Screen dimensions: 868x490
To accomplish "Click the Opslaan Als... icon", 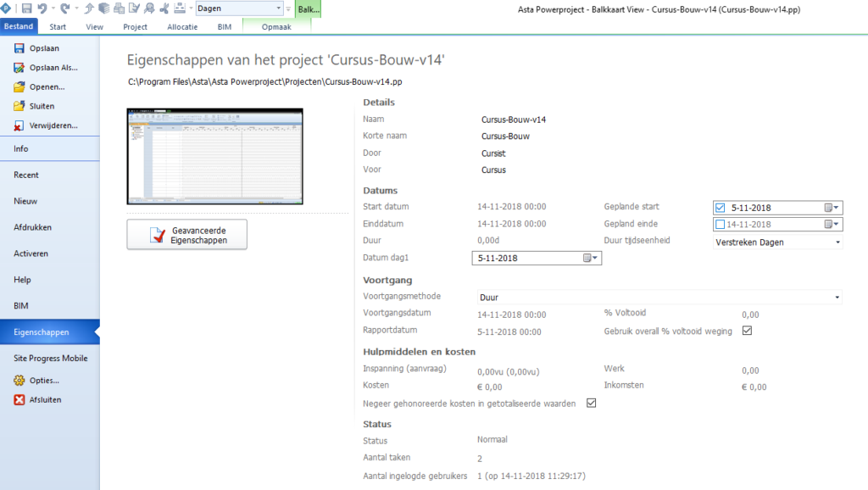I will (19, 68).
